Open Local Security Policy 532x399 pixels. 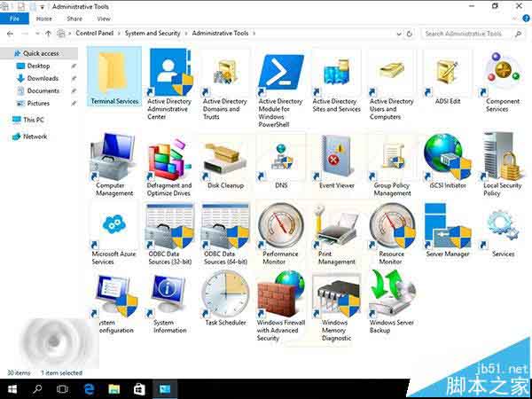(x=503, y=165)
